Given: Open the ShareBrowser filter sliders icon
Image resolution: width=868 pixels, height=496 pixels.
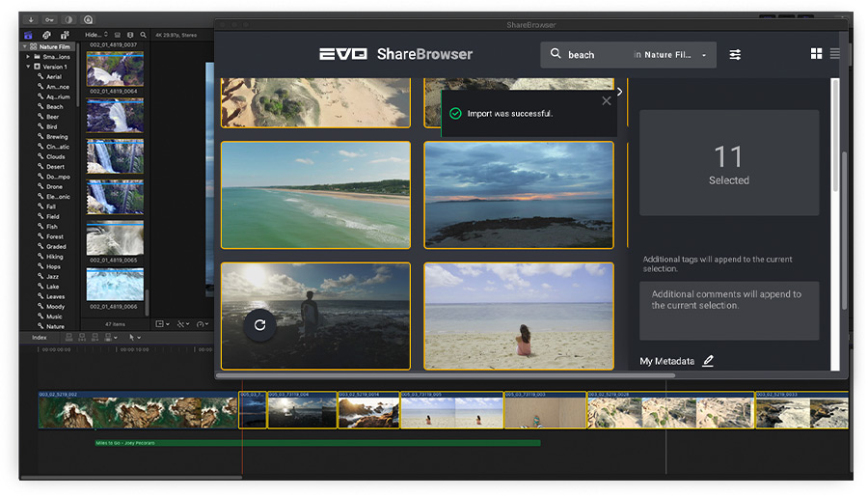Looking at the screenshot, I should coord(735,54).
